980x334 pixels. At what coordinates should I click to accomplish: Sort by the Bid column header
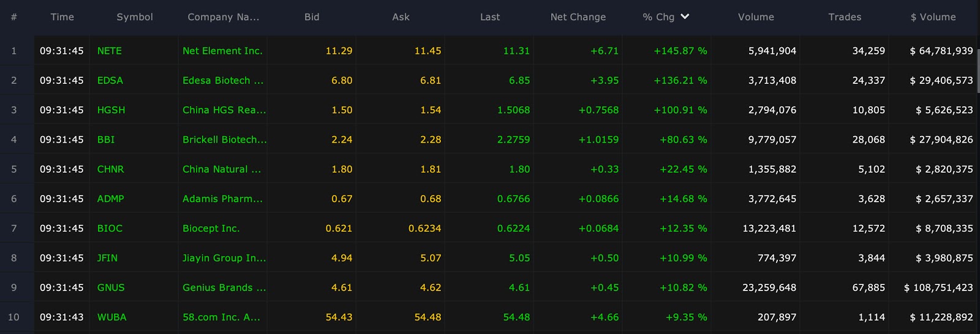coord(312,17)
